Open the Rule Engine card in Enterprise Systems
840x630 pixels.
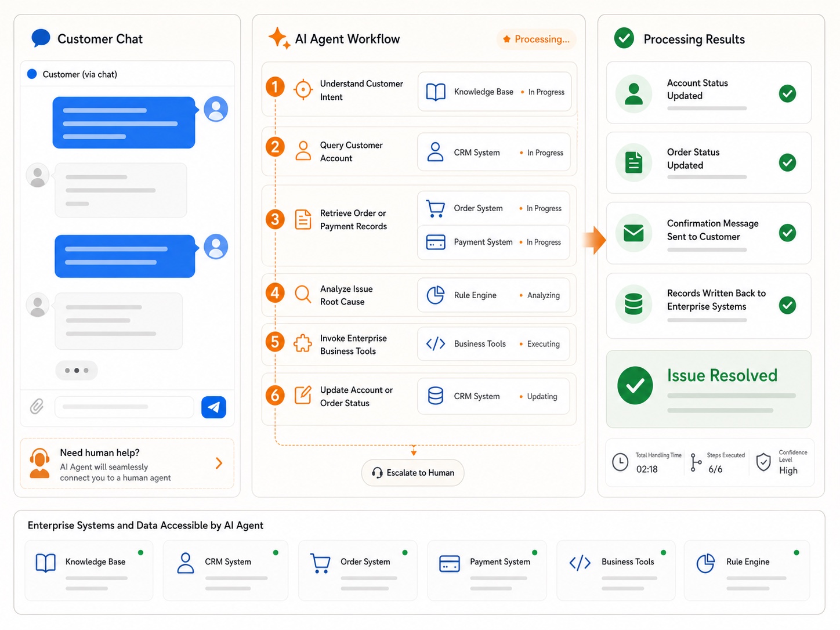coord(747,570)
